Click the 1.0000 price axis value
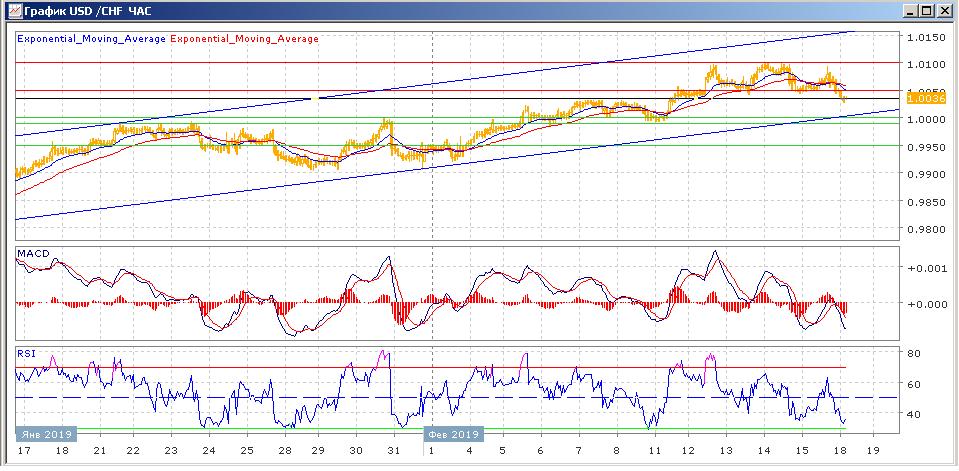959x471 pixels. [926, 119]
